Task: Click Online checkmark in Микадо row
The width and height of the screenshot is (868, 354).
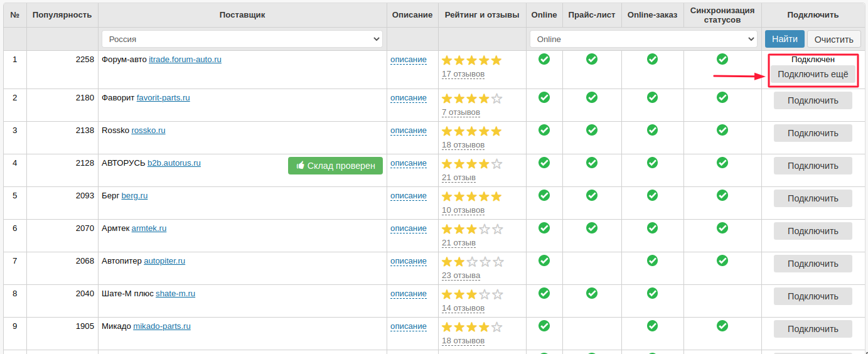Action: tap(544, 326)
